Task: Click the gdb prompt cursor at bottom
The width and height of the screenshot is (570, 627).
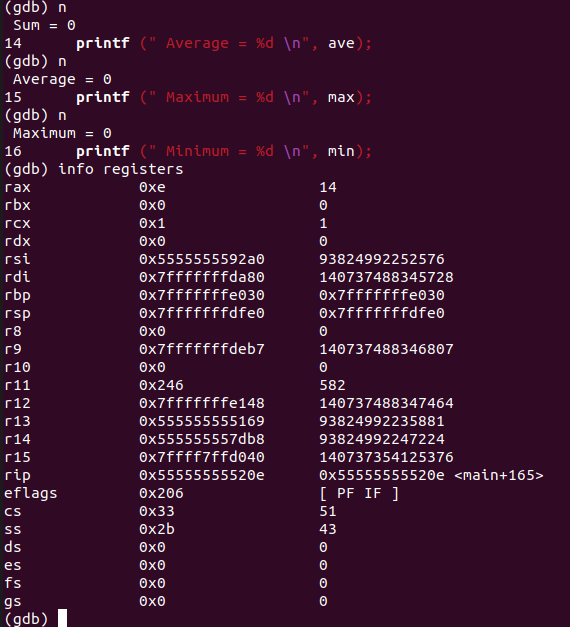Action: [x=62, y=618]
